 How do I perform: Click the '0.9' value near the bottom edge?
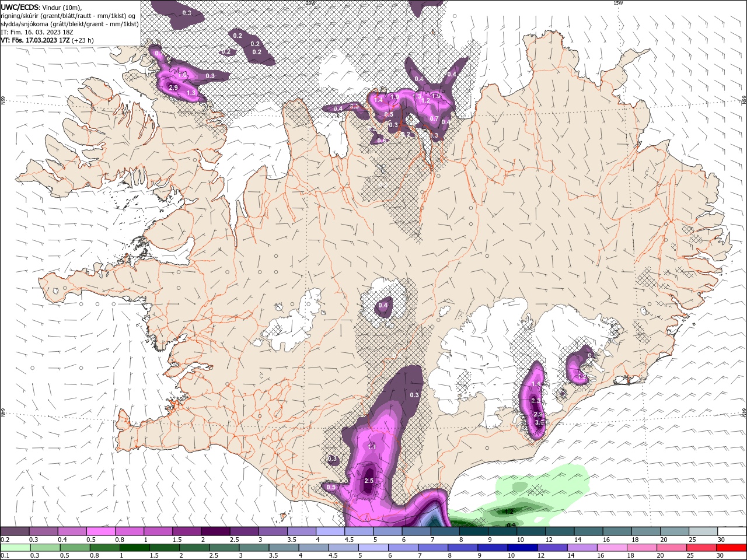pos(511,526)
